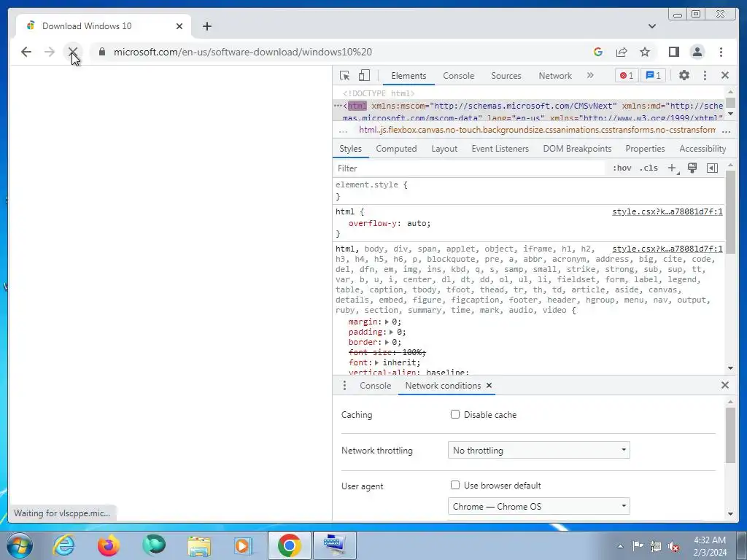This screenshot has width=747, height=560.
Task: Switch to the Sources tab
Action: point(506,76)
